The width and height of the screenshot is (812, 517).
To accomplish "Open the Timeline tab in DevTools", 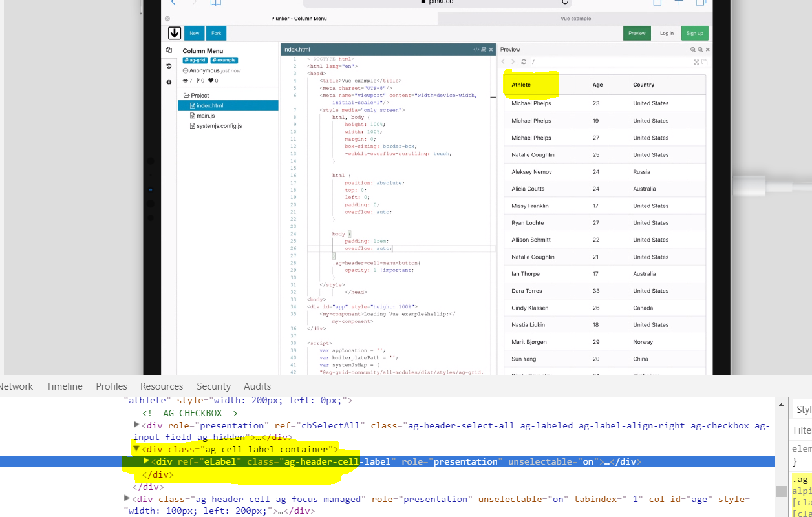I will [x=65, y=386].
